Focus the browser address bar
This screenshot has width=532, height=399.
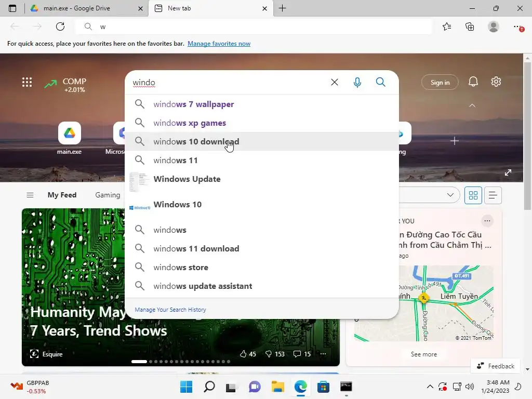click(x=253, y=27)
